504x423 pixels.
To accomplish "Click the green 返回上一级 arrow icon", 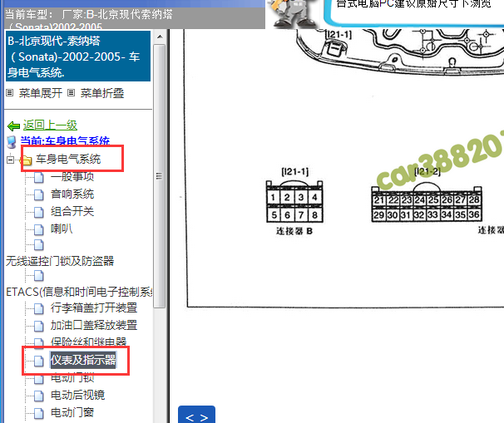I will tap(13, 126).
